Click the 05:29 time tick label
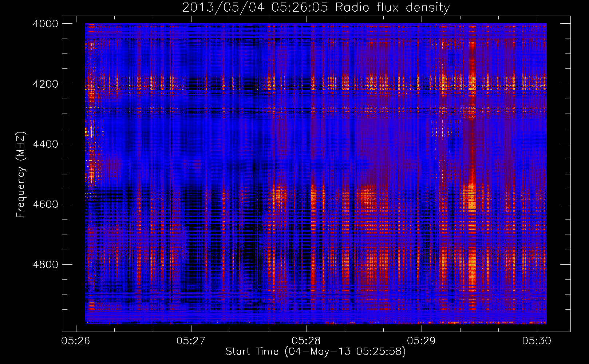The height and width of the screenshot is (364, 589). point(422,341)
